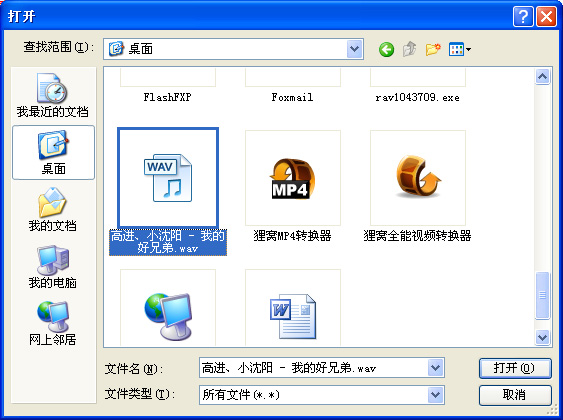Go up one folder level
Image resolution: width=563 pixels, height=420 pixels.
[409, 49]
